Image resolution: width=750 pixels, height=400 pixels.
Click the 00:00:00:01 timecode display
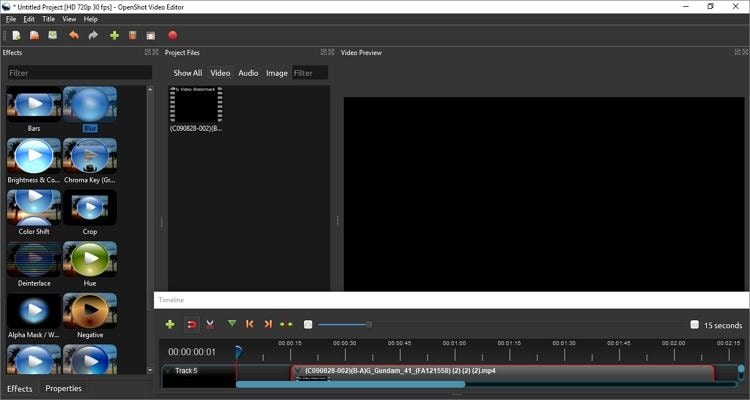click(192, 352)
